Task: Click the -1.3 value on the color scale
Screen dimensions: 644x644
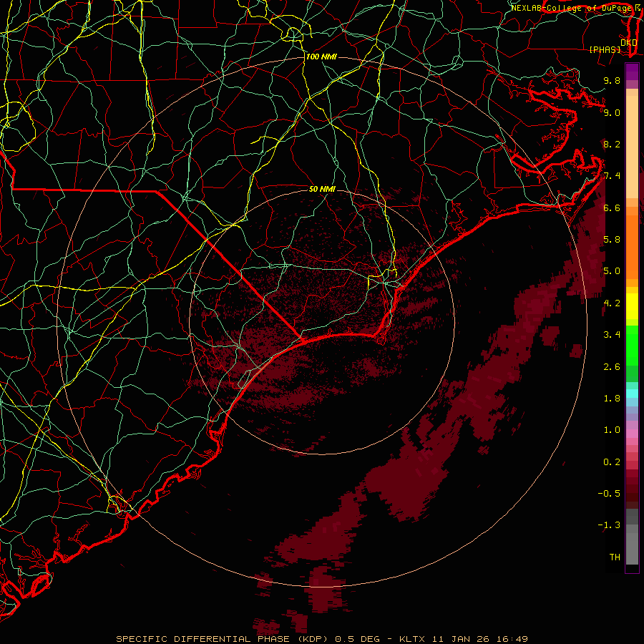Action: pyautogui.click(x=609, y=525)
